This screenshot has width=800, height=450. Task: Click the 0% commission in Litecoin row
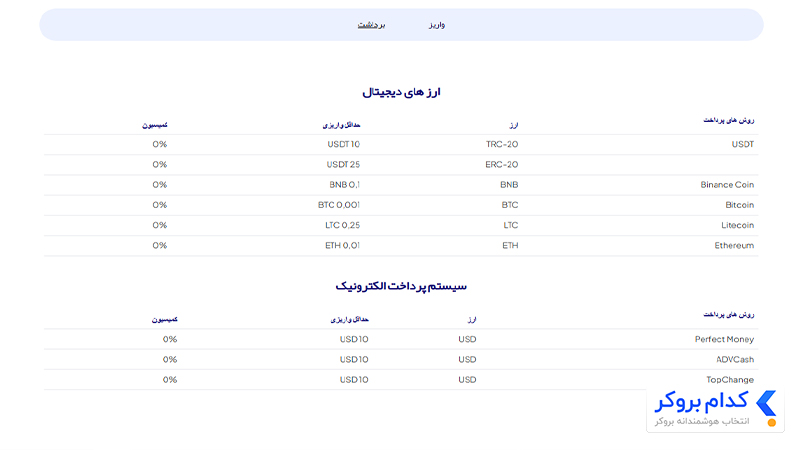pyautogui.click(x=160, y=225)
